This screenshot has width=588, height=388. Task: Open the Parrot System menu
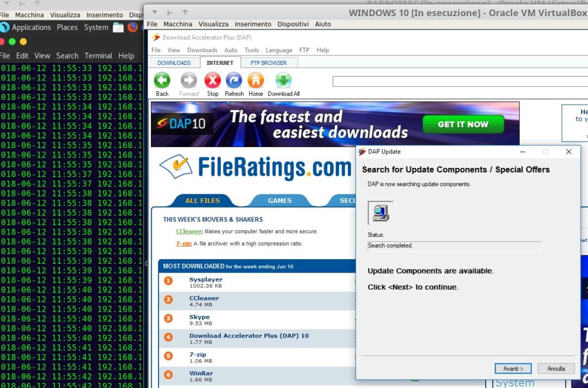96,28
